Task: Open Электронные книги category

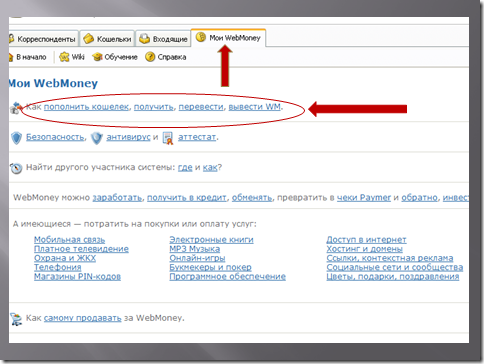Action: pyautogui.click(x=211, y=240)
